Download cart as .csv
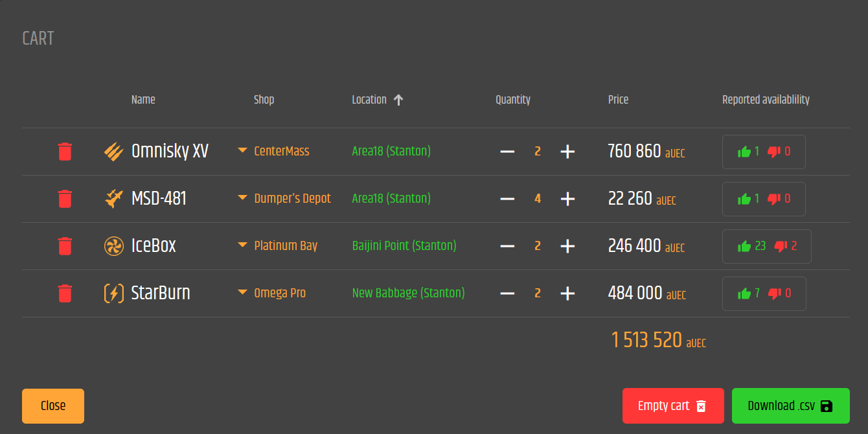868x434 pixels. [x=790, y=406]
